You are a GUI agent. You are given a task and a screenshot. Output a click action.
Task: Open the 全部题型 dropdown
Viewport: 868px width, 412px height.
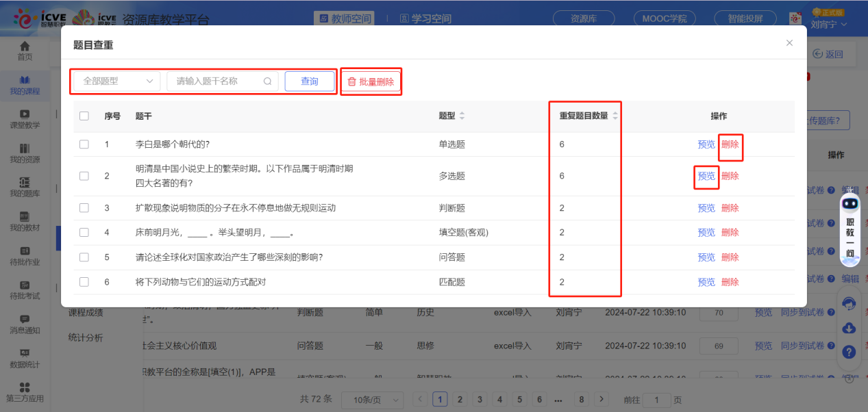click(x=116, y=81)
